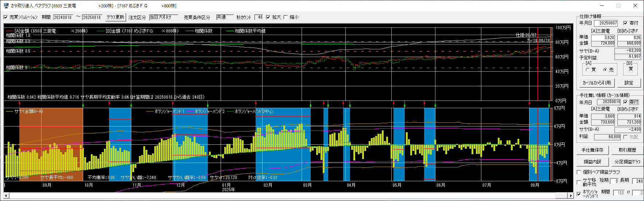Screen dimensions: 644x201
Task: Click the period end date field 20250818
Action: click(92, 17)
